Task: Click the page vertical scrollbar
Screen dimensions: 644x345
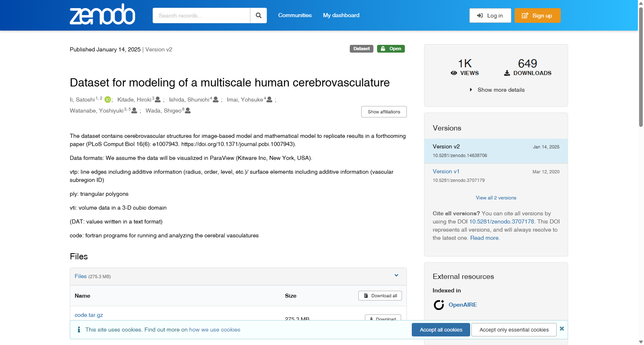Action: [641, 67]
